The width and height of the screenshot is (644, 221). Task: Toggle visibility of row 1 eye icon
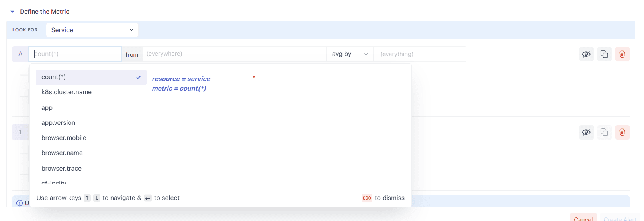coord(586,132)
